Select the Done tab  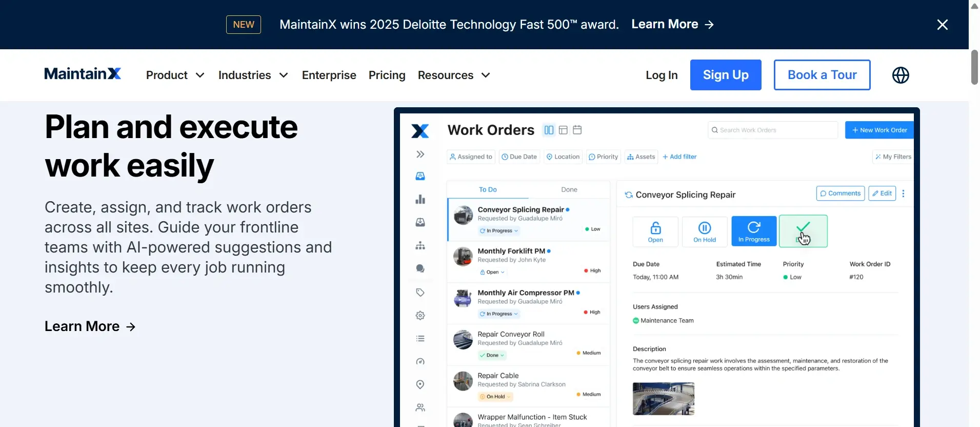tap(569, 189)
